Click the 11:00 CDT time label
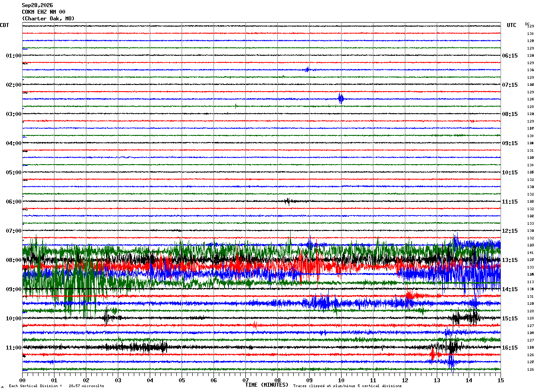The height and width of the screenshot is (392, 536). tap(13, 348)
